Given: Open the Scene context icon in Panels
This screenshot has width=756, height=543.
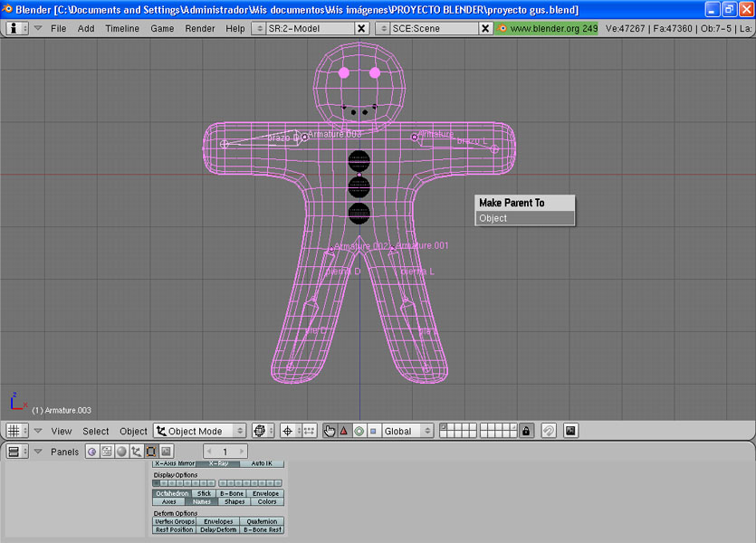Looking at the screenshot, I should tap(167, 452).
